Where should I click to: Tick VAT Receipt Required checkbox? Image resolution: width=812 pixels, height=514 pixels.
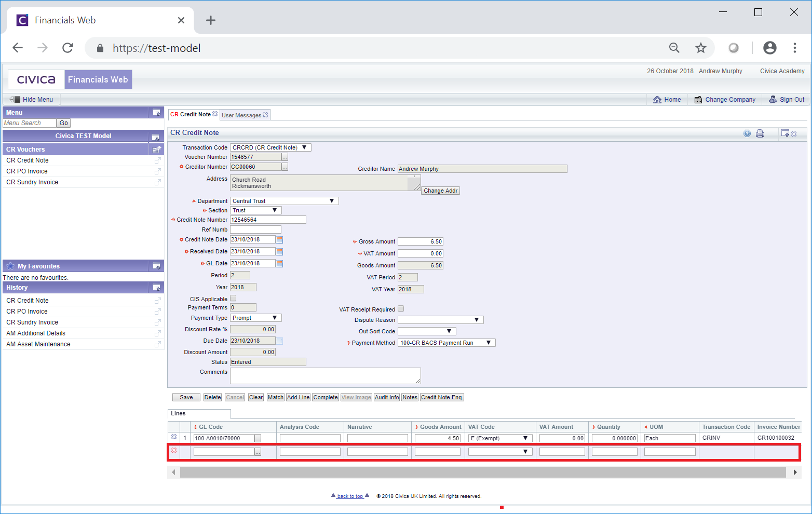click(401, 309)
